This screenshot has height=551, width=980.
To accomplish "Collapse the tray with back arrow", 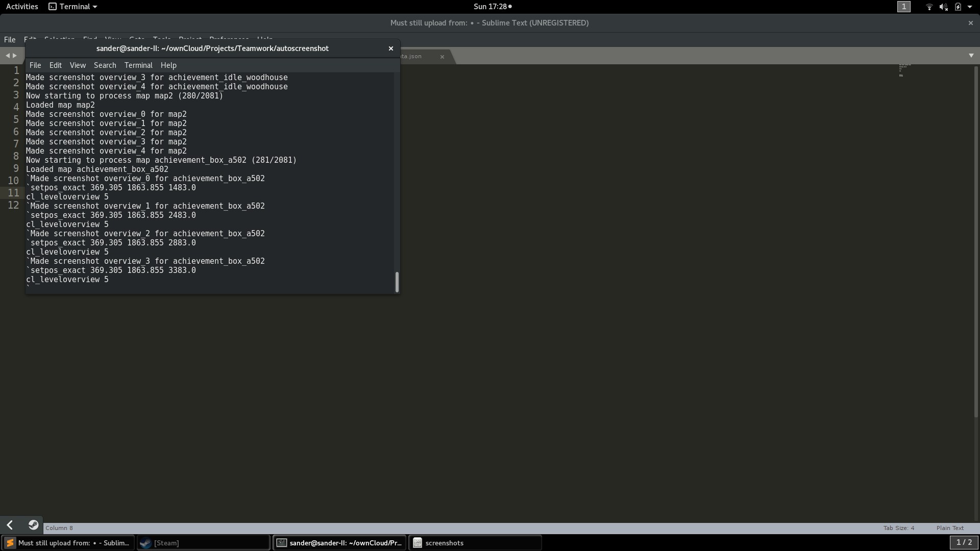I will (10, 525).
